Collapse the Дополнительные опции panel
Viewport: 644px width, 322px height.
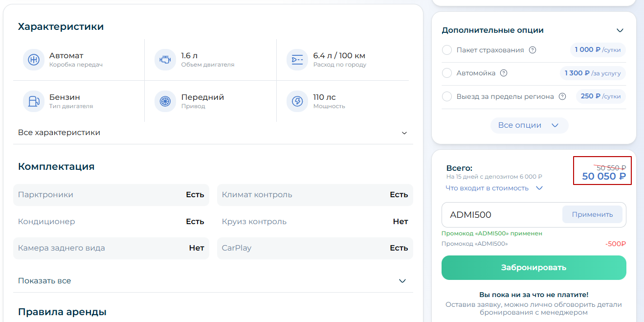coord(620,30)
